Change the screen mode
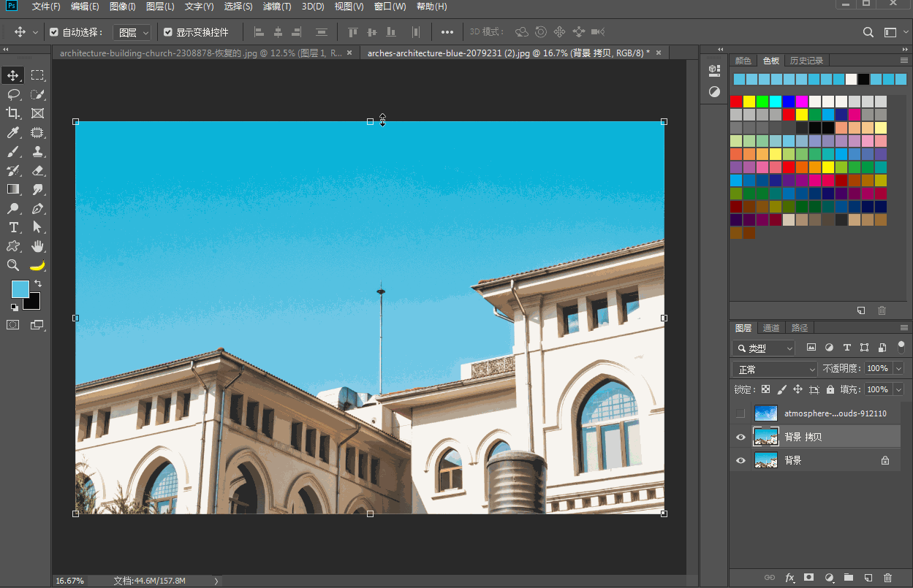Viewport: 913px width, 588px height. click(x=37, y=324)
